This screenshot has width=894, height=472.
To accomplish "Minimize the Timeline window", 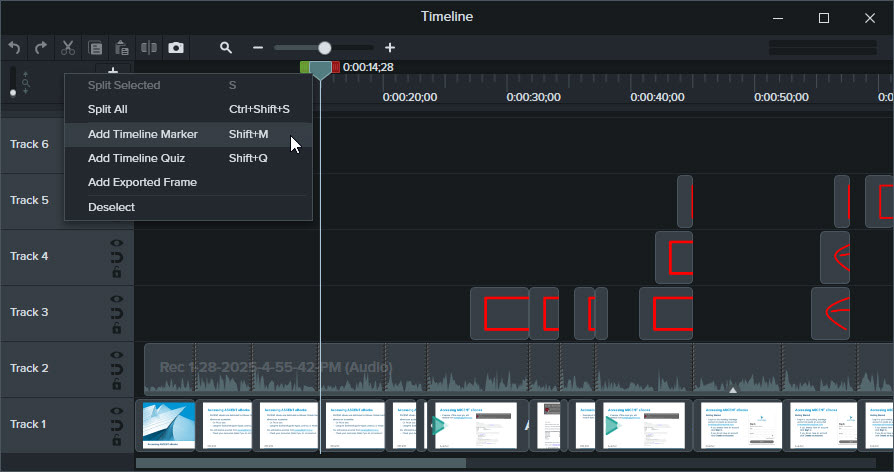I will tap(778, 18).
